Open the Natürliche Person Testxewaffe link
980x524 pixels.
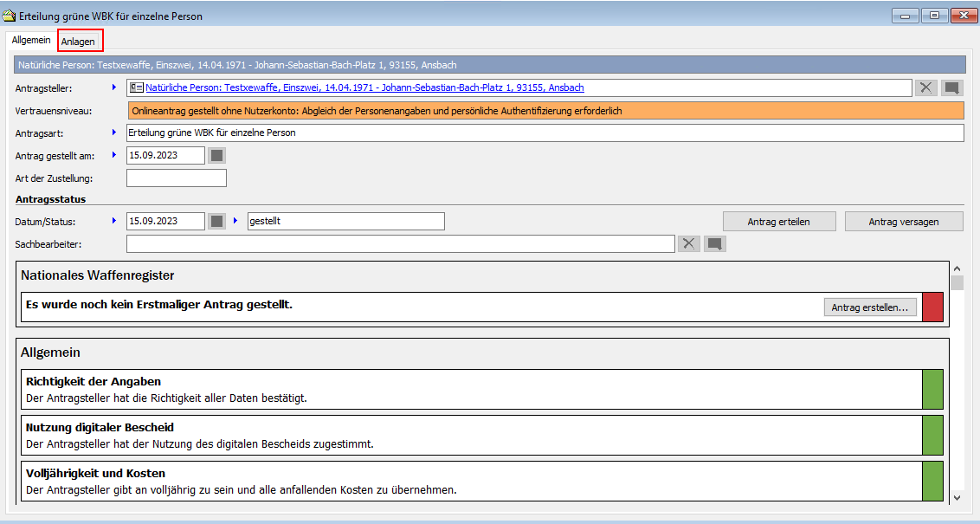tap(364, 87)
